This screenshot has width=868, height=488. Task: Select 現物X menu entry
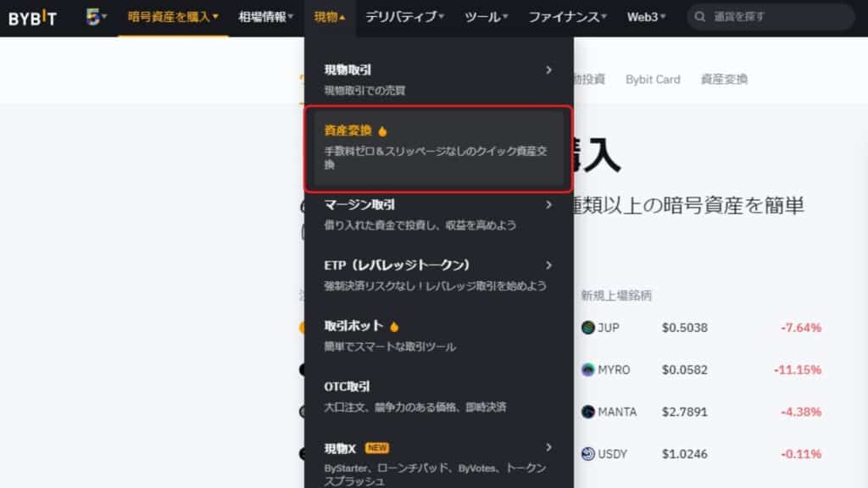click(x=438, y=463)
